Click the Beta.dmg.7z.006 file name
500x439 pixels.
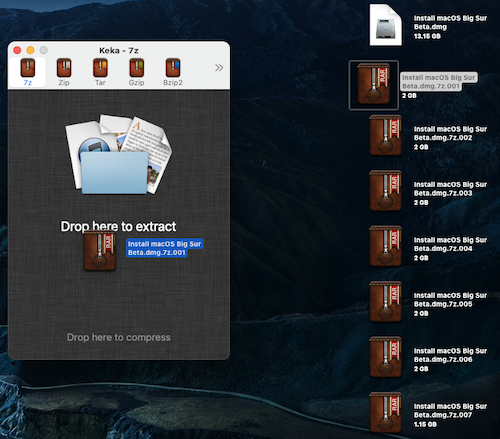click(450, 355)
